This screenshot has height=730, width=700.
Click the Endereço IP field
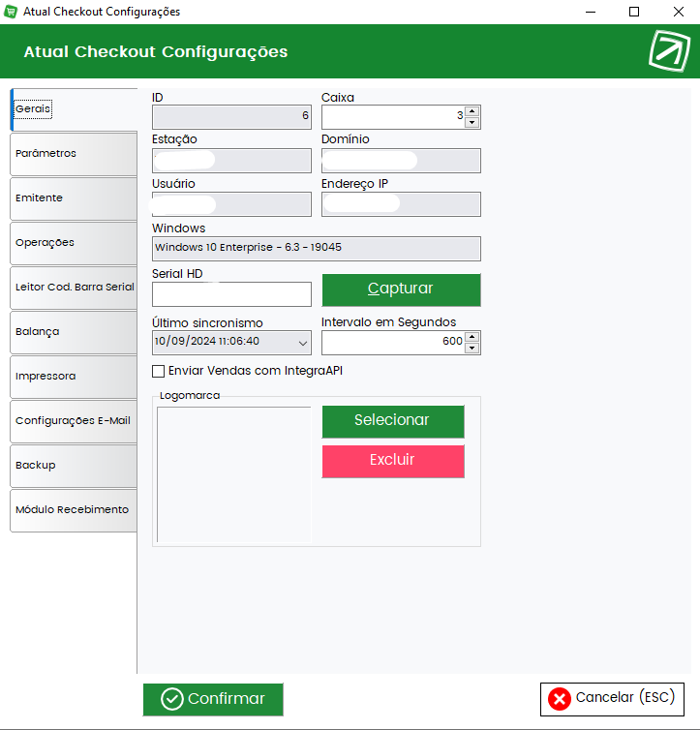point(401,204)
